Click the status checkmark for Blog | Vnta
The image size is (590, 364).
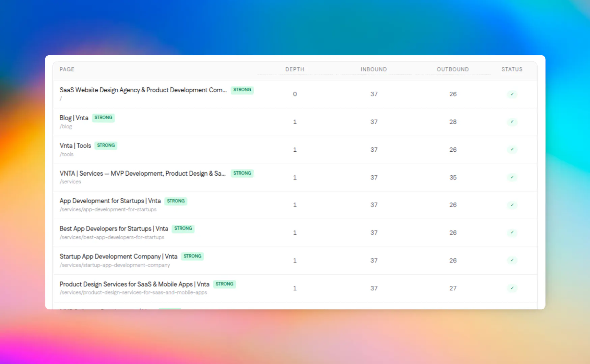(x=512, y=122)
